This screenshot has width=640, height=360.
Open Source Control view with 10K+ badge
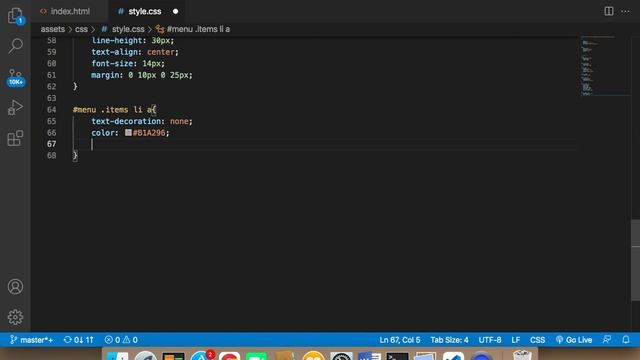tap(16, 78)
